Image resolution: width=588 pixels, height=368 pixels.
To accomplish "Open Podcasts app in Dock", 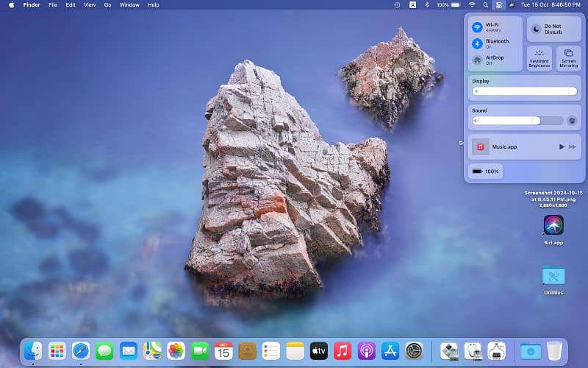I will (366, 351).
